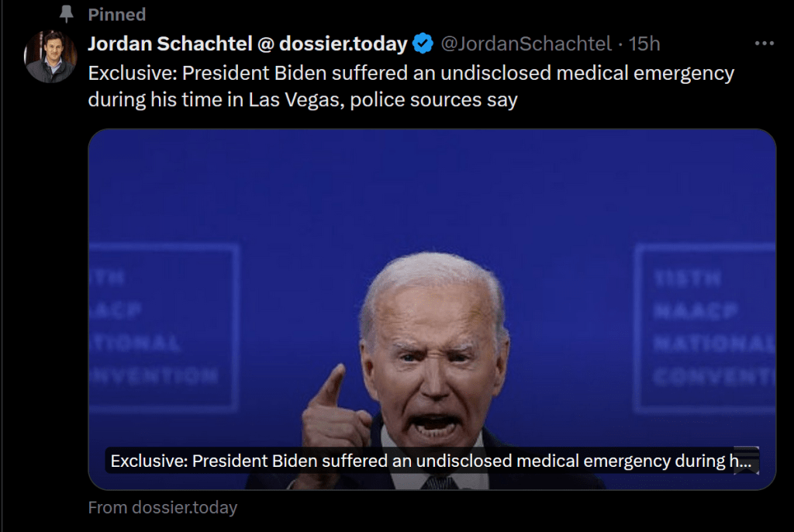Image resolution: width=794 pixels, height=532 pixels.
Task: Click the blue verified checkmark badge
Action: tap(423, 44)
